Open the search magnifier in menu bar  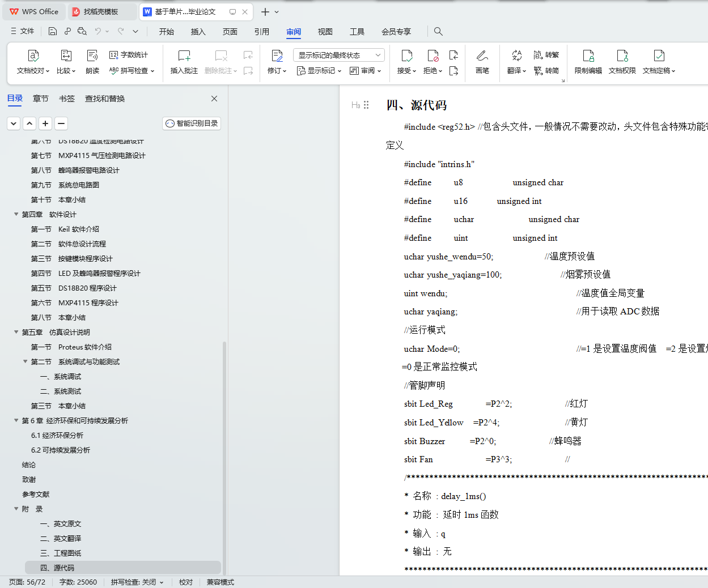tap(438, 31)
